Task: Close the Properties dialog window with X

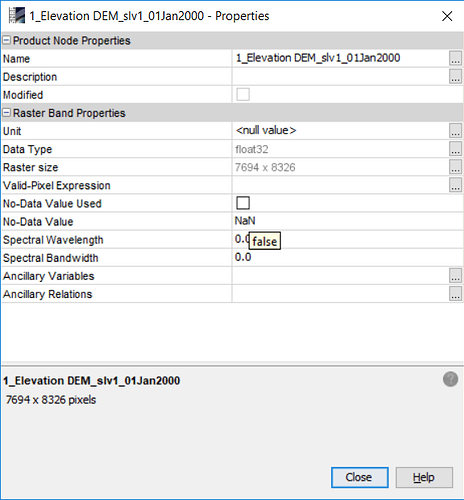Action: click(x=447, y=16)
